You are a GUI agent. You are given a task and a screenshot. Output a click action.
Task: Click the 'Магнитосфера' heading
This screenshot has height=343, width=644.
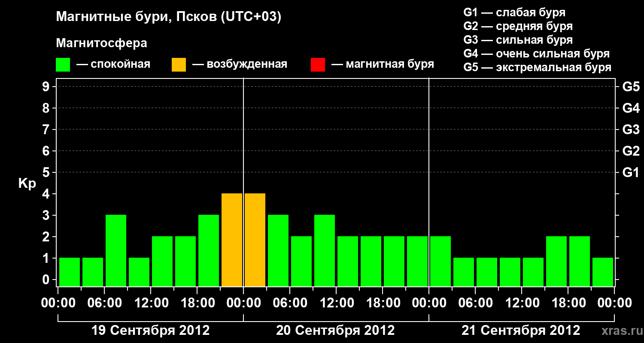[101, 43]
